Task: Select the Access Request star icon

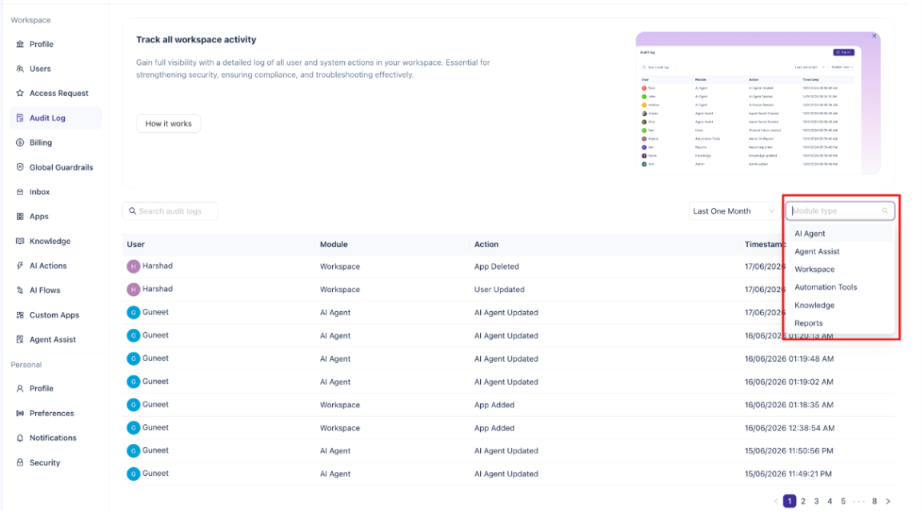Action: point(20,93)
